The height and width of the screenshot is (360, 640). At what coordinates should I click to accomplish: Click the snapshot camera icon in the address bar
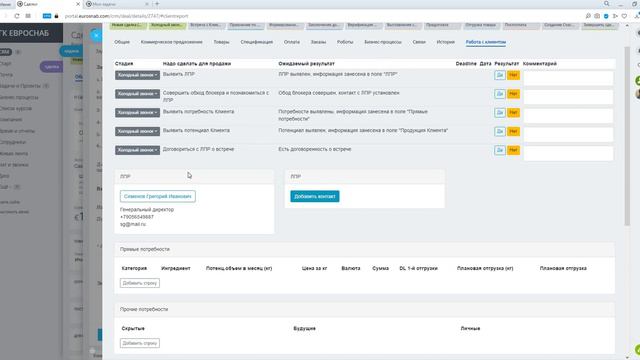(597, 16)
